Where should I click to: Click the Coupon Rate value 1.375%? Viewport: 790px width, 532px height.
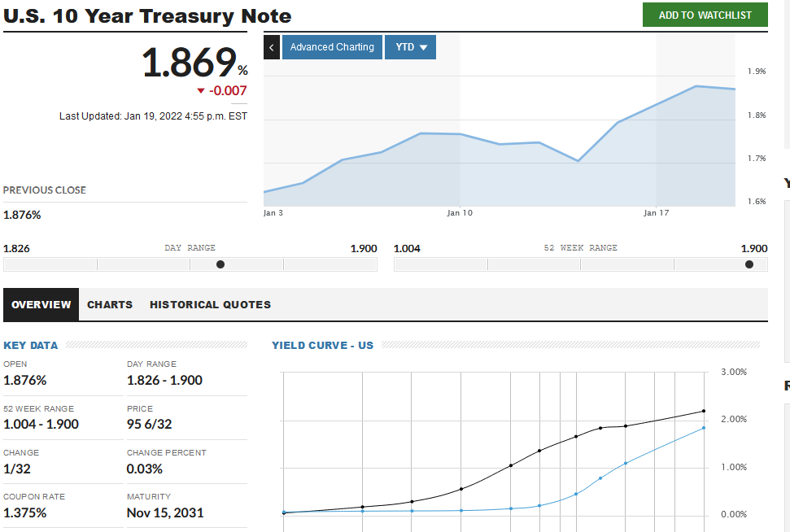pyautogui.click(x=24, y=512)
